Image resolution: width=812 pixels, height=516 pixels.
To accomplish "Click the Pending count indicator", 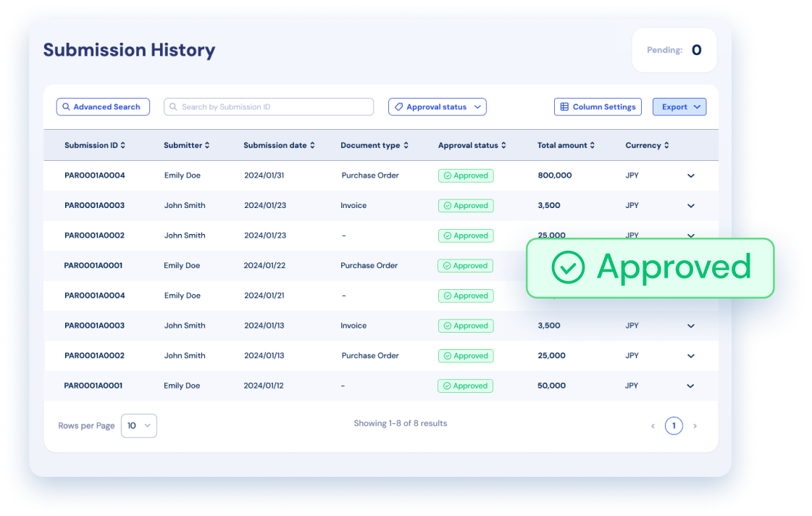I will coord(674,50).
